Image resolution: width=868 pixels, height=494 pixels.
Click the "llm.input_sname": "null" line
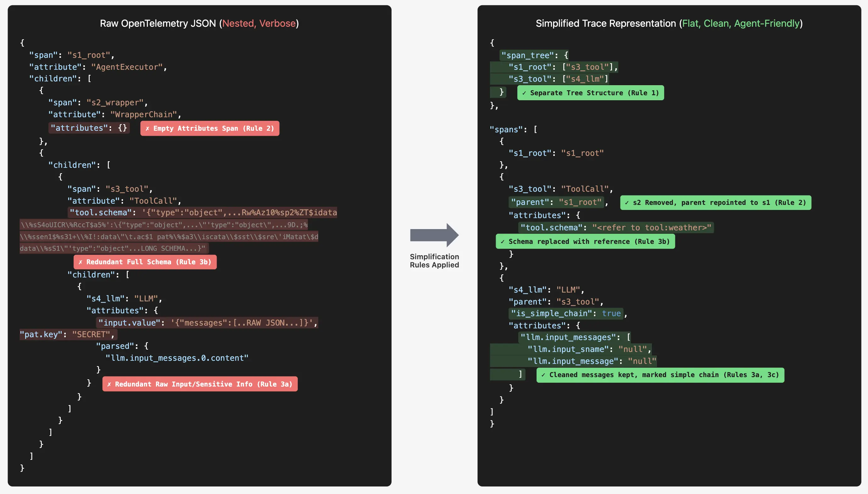click(x=589, y=349)
